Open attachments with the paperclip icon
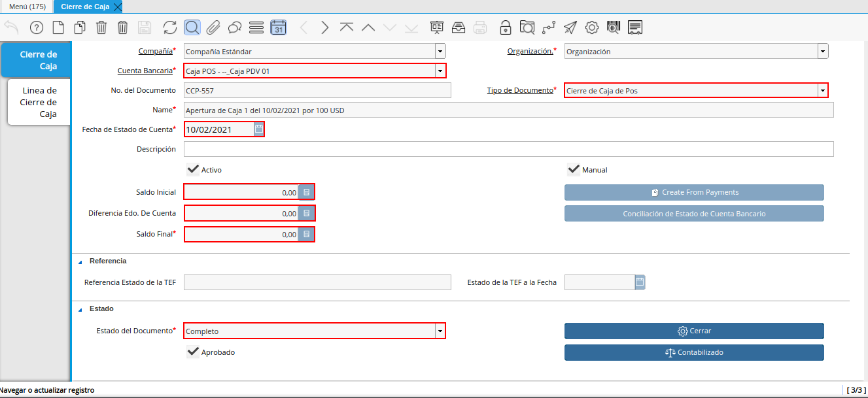868x398 pixels. pos(213,27)
